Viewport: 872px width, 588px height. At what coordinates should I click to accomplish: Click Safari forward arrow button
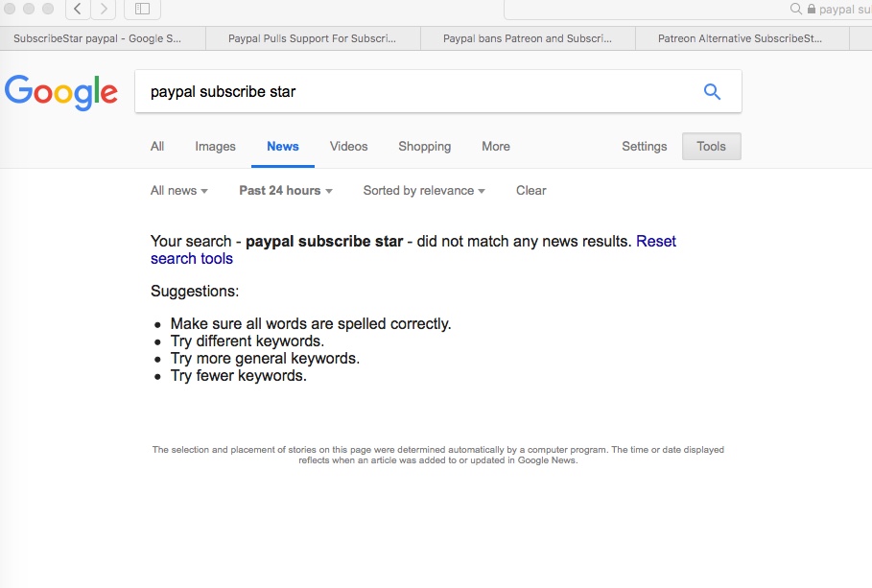[x=103, y=10]
